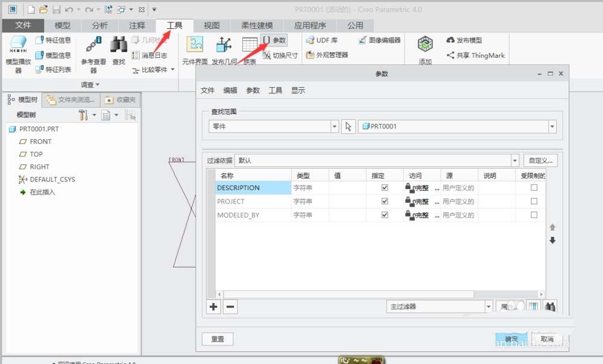The width and height of the screenshot is (603, 364).
Task: Uncheck 指定 for the DESCRIPTION parameter
Action: [384, 188]
